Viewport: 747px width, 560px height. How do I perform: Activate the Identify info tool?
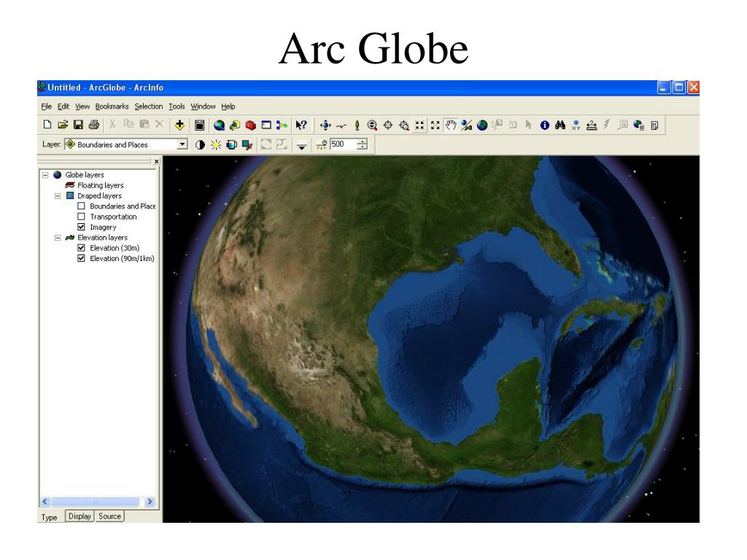544,125
